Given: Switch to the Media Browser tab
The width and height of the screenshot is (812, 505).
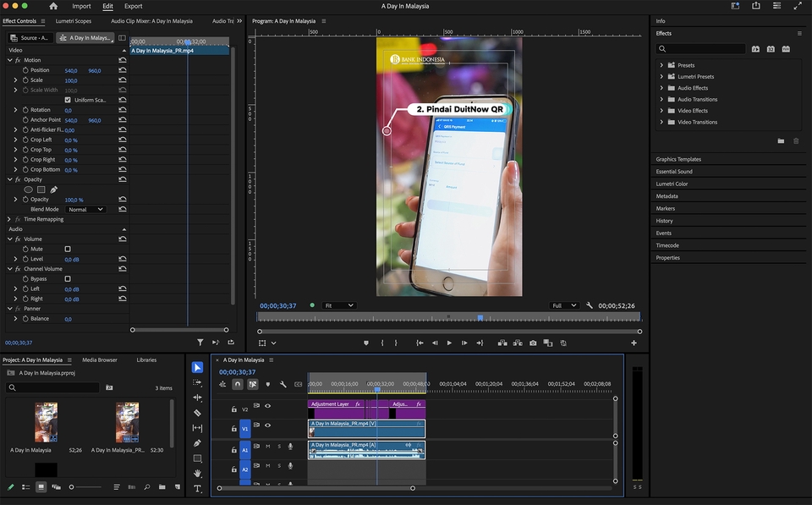Looking at the screenshot, I should 100,360.
